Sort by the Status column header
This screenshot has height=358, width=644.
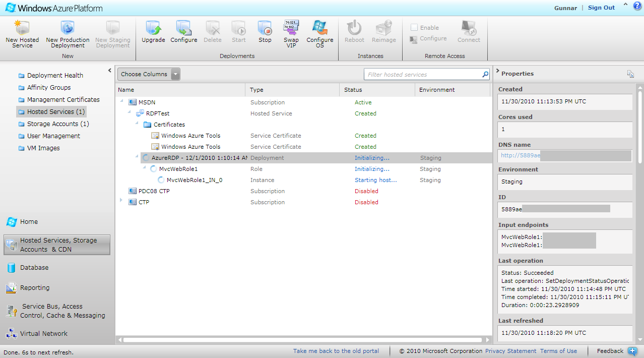[x=377, y=90]
